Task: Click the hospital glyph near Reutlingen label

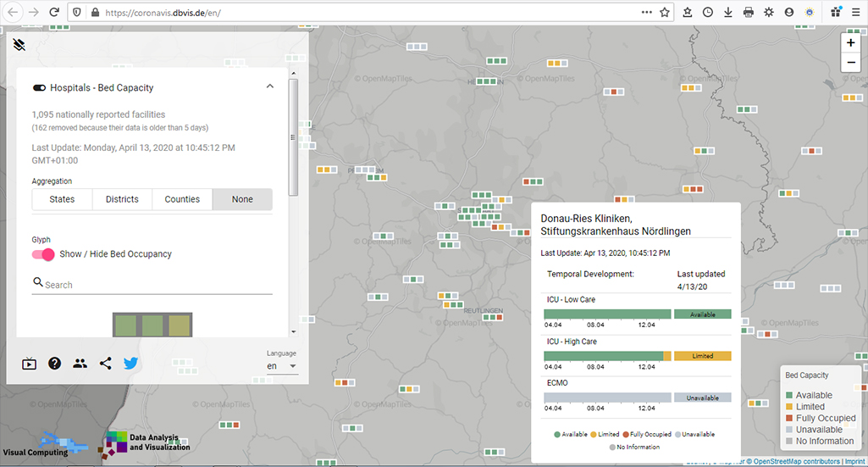Action: (492, 318)
